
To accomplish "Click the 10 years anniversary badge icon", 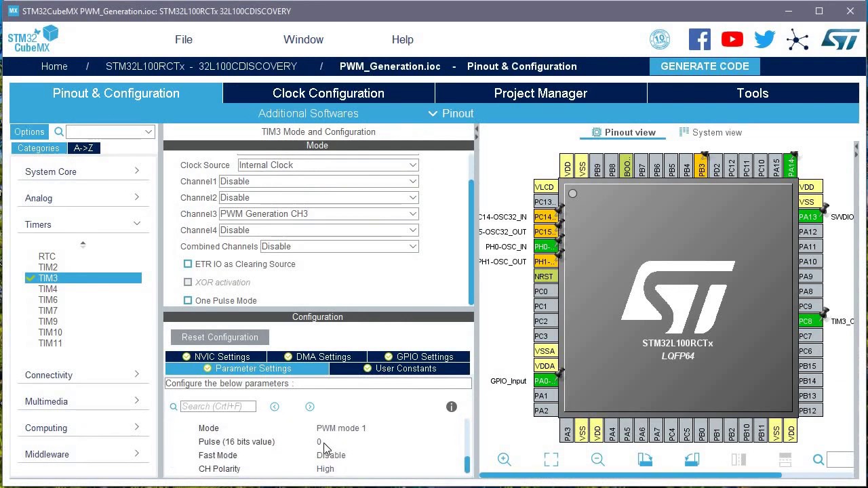I will (660, 39).
